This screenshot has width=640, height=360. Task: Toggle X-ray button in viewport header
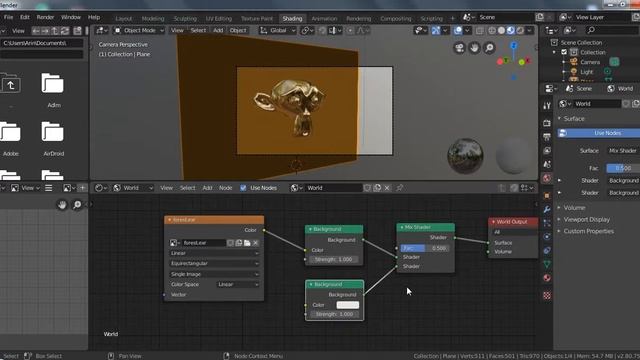click(x=480, y=31)
